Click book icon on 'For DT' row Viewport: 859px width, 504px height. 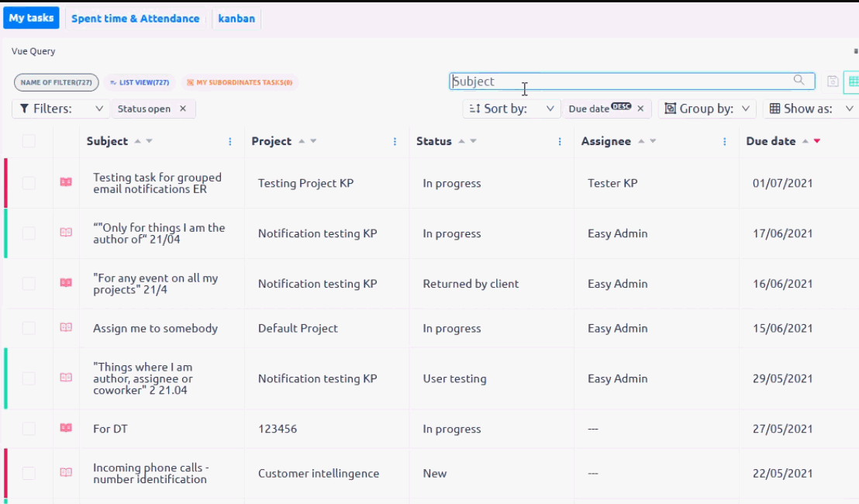(66, 428)
